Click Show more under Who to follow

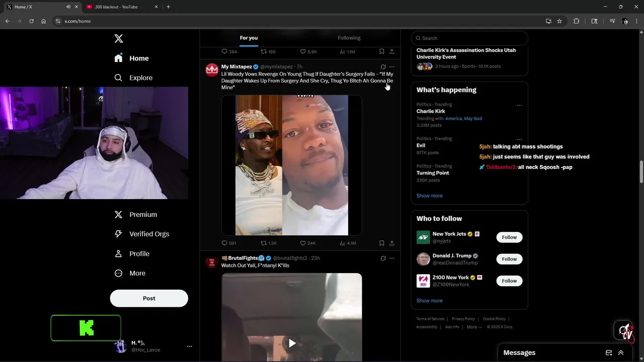pos(430,301)
